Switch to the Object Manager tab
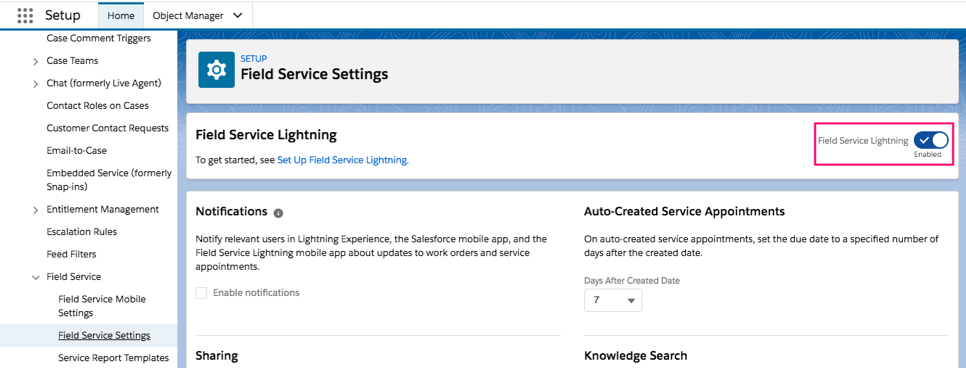 click(x=188, y=16)
